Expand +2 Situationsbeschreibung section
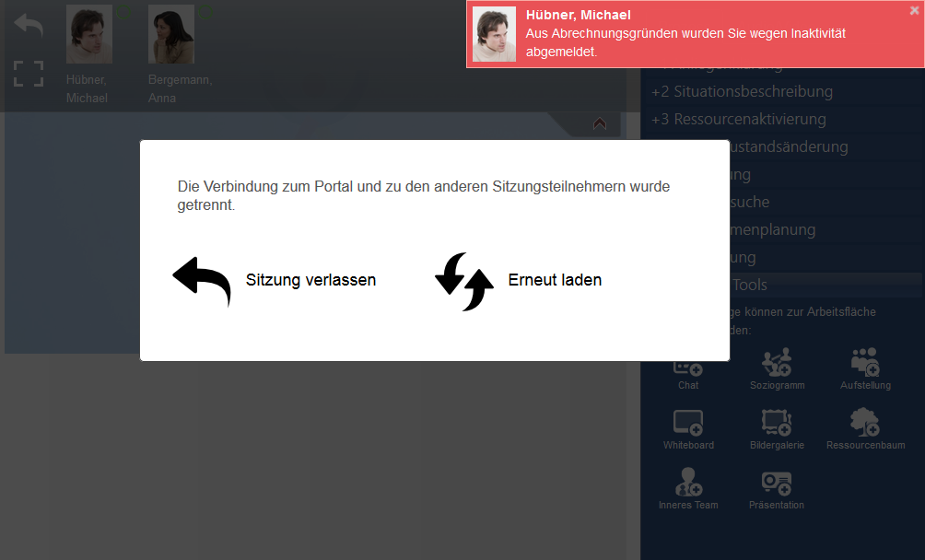The image size is (925, 560). point(743,91)
